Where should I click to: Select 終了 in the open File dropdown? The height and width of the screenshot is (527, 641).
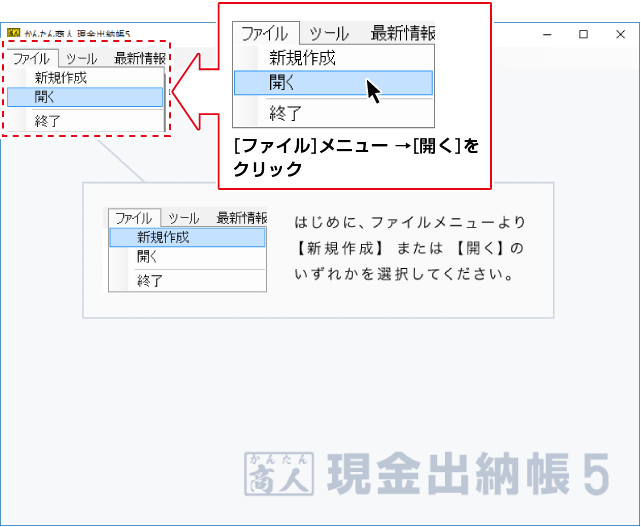tap(48, 120)
